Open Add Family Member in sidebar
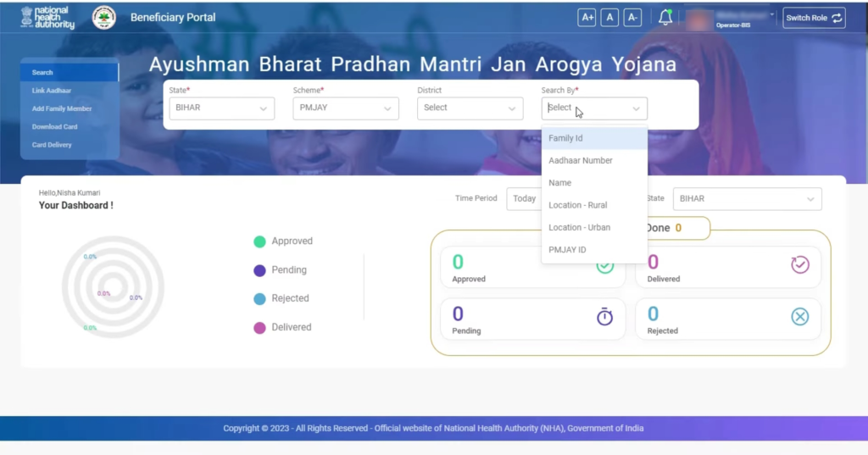The image size is (868, 455). pyautogui.click(x=61, y=108)
